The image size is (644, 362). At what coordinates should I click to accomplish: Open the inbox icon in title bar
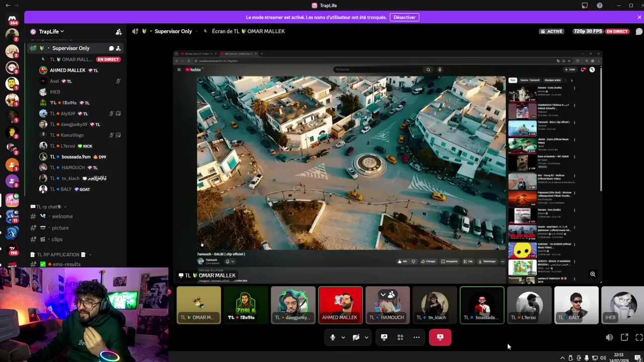[x=585, y=6]
